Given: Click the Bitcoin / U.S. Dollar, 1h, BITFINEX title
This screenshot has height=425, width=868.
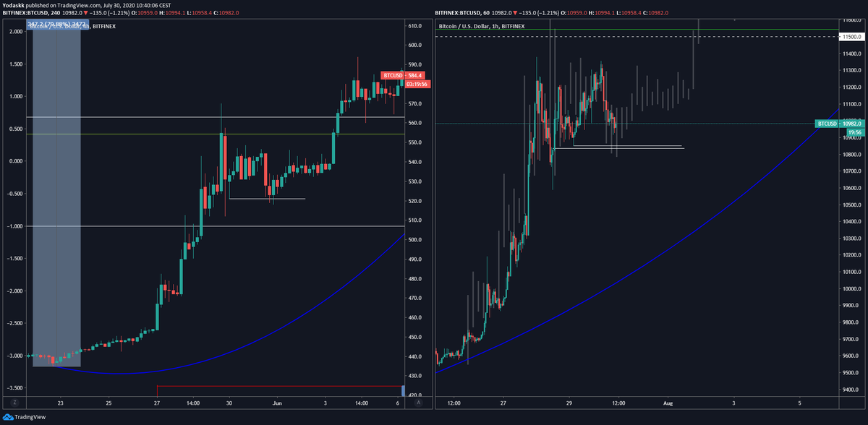Looking at the screenshot, I should click(482, 27).
